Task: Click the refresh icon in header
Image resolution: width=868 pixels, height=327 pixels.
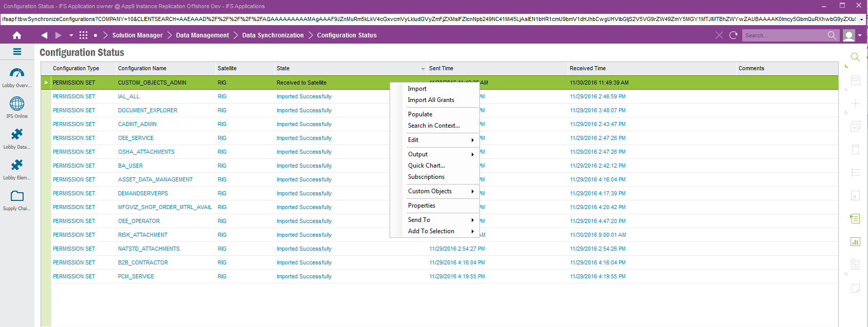Action: coord(733,35)
